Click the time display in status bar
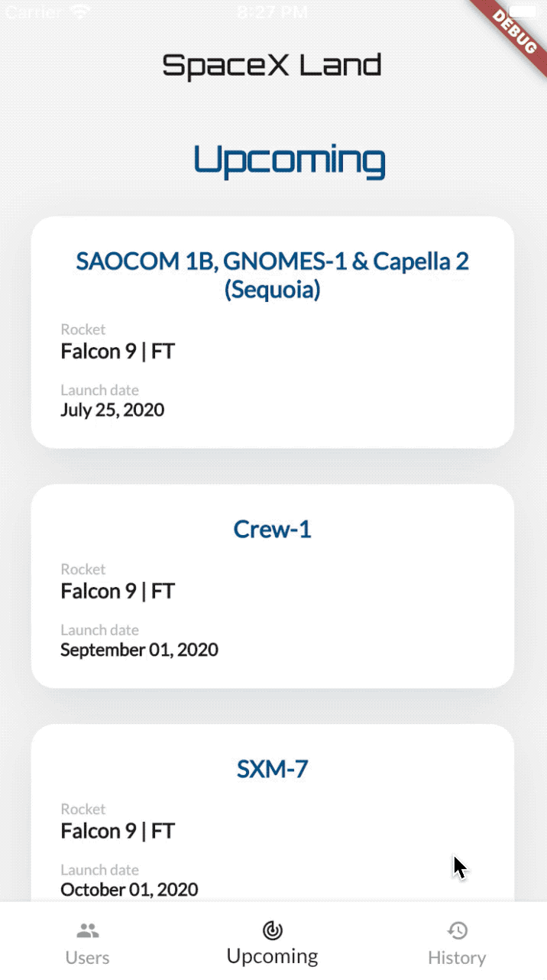Viewport: 547px width, 980px height. point(273,11)
